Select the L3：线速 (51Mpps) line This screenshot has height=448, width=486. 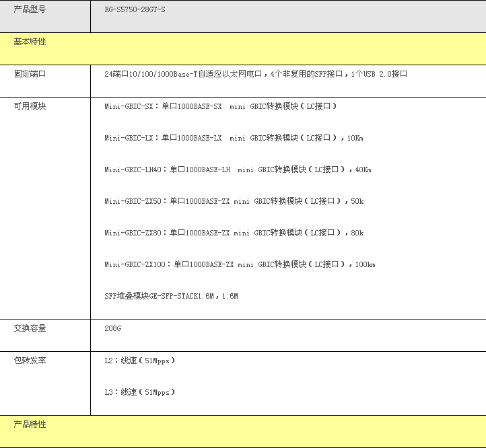click(x=140, y=392)
